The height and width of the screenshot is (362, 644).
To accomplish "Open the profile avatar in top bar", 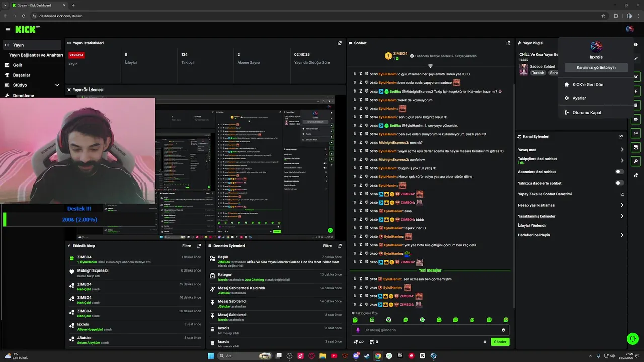I will (629, 29).
